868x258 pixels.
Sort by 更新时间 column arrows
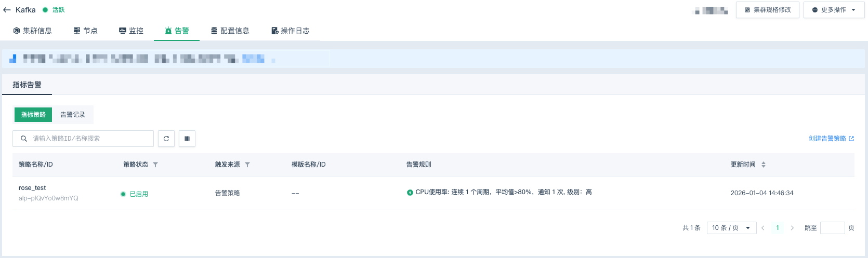[764, 165]
